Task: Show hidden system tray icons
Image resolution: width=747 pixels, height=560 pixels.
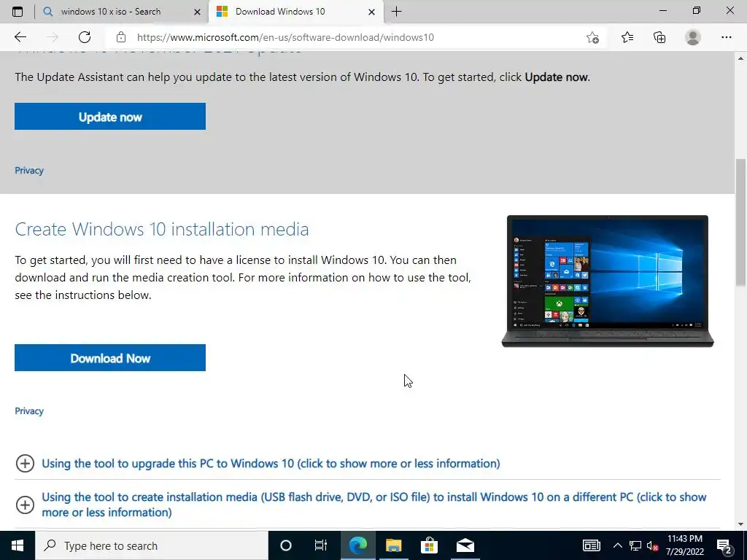Action: point(617,545)
